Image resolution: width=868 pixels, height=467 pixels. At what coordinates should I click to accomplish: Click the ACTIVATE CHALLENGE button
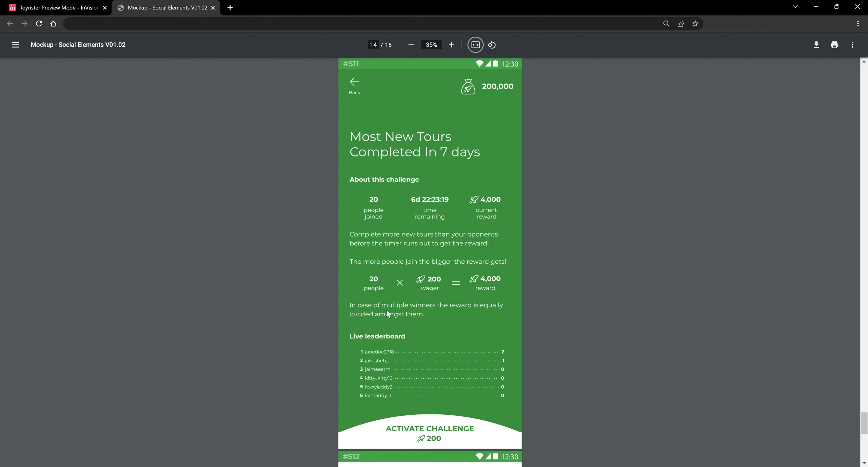[430, 433]
